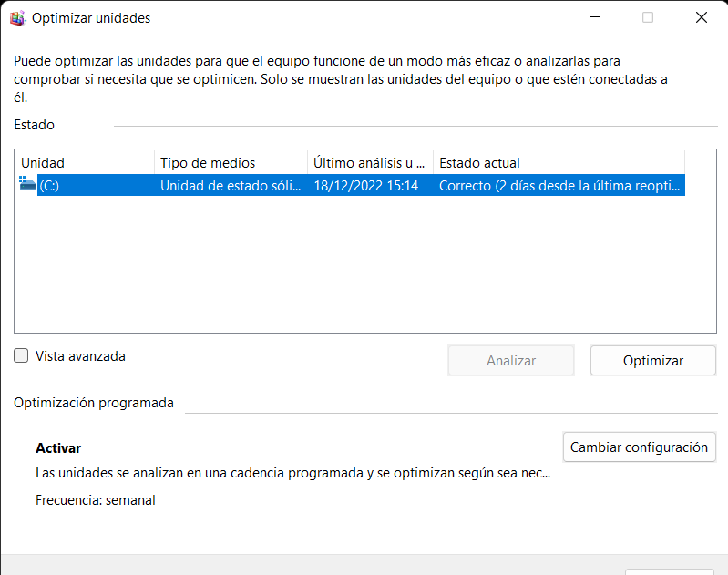
Task: Select the (C:) drive icon in the list
Action: pyautogui.click(x=27, y=183)
